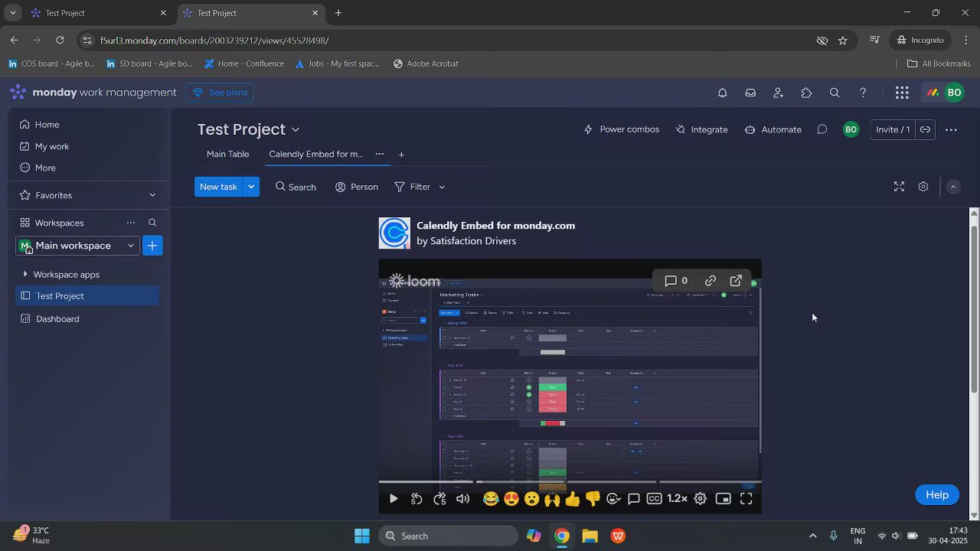The image size is (980, 551).
Task: Click Power combos button
Action: [621, 129]
